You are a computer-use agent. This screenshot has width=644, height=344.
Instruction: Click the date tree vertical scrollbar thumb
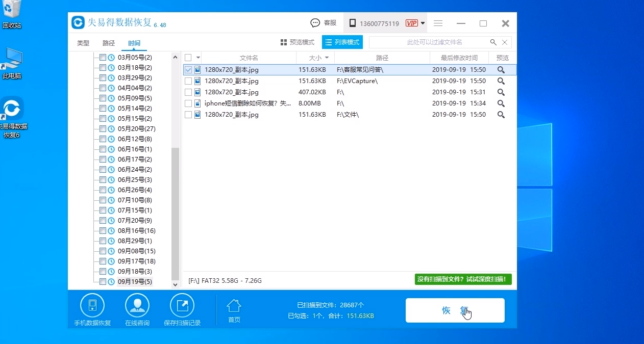176,213
